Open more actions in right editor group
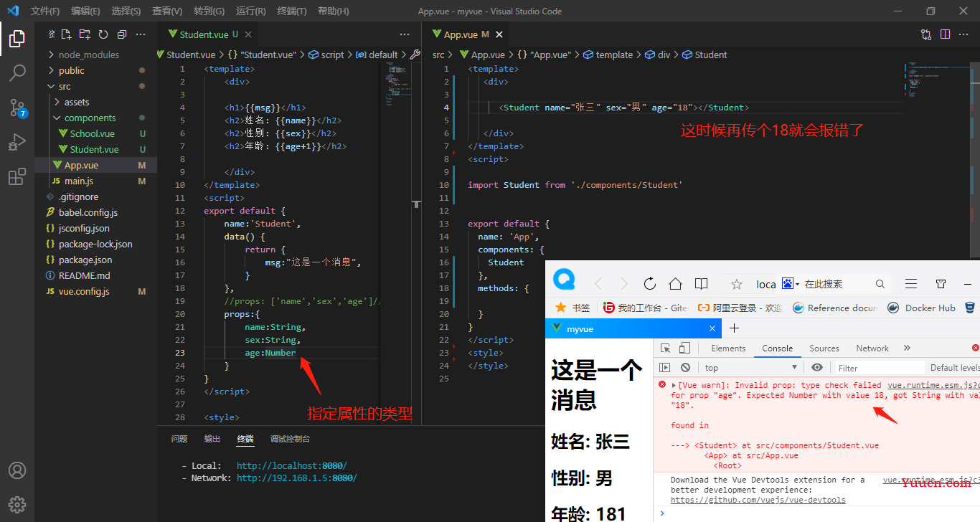 963,34
